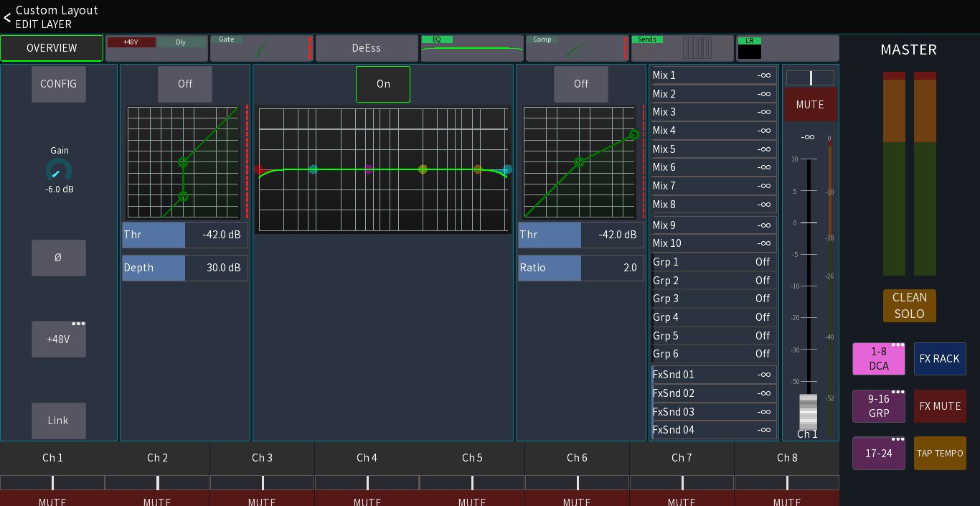Open the EQ tab
980x506 pixels.
coord(472,48)
